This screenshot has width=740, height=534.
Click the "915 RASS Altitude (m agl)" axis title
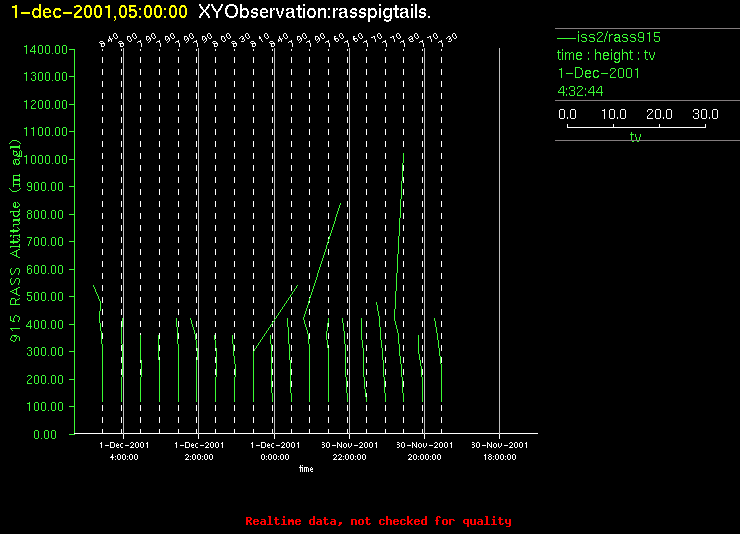tap(16, 241)
